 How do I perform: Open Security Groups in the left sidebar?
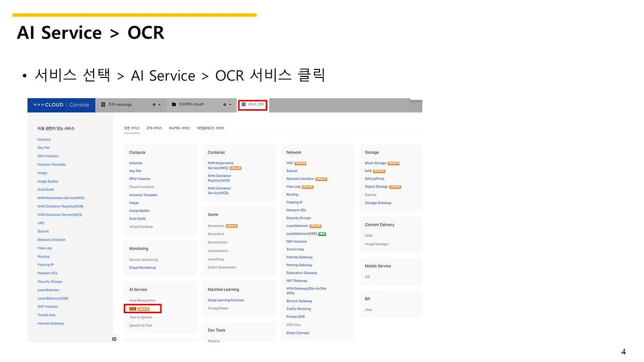(x=50, y=282)
